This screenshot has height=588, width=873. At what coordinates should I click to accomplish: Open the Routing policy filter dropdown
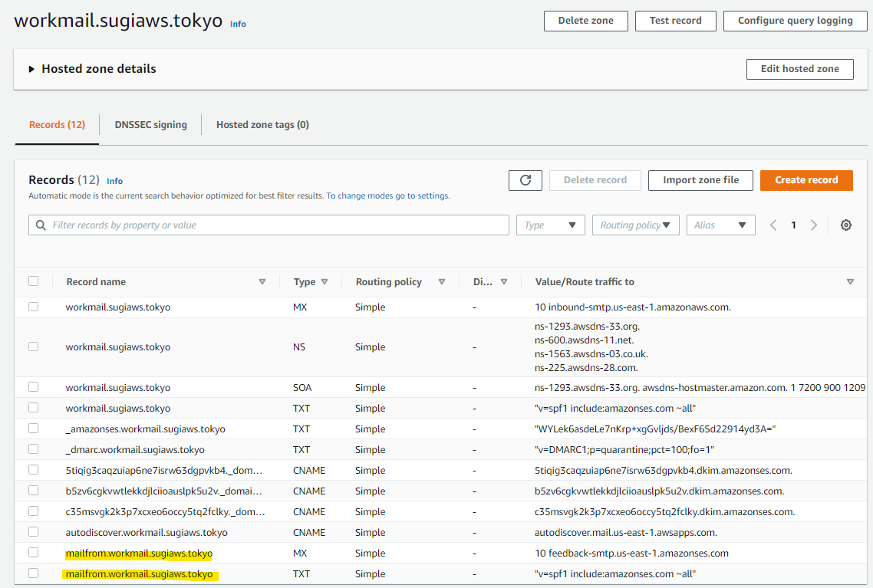coord(635,225)
